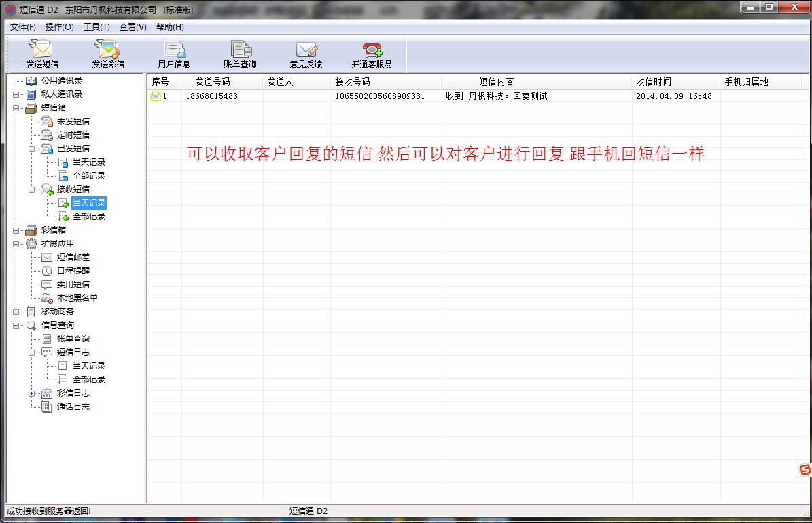
Task: Expand the 移动商务 tree node
Action: click(16, 312)
